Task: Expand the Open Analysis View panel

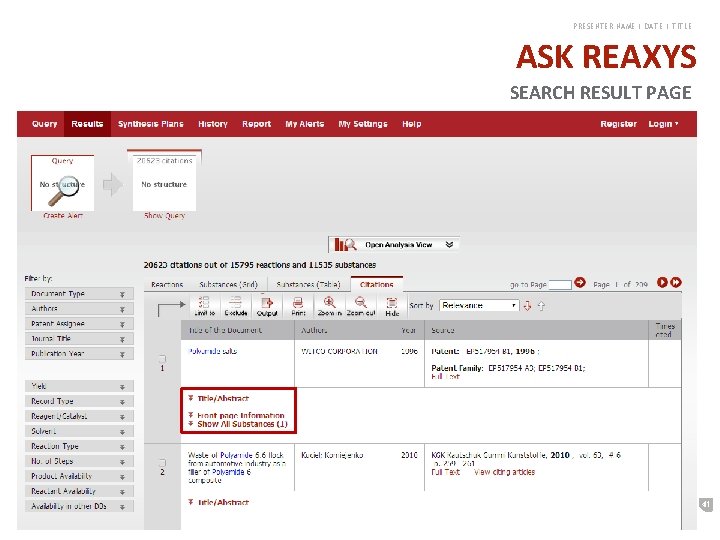Action: pos(394,244)
